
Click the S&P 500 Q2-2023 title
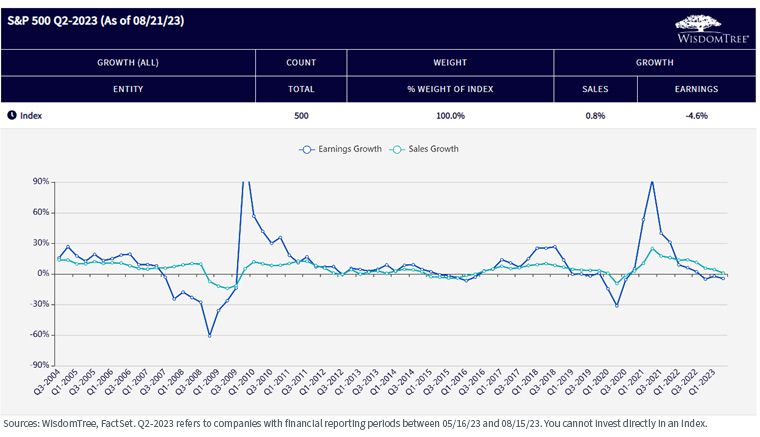95,21
